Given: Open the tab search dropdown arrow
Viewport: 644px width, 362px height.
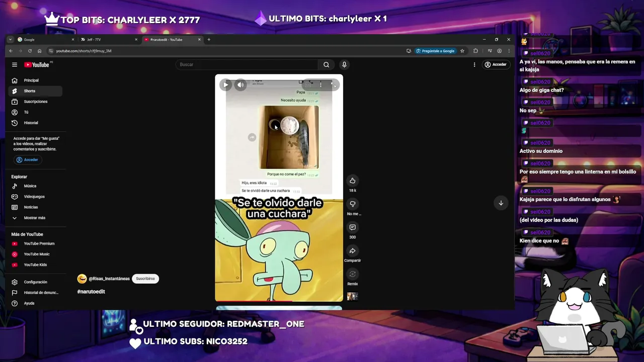Looking at the screenshot, I should coord(10,40).
